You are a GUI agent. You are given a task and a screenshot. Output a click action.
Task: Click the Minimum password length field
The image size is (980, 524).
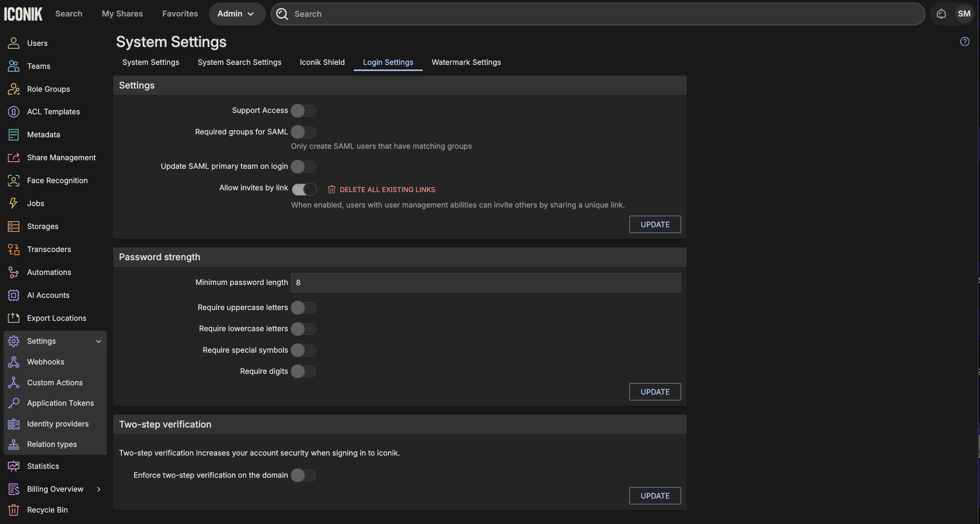pyautogui.click(x=485, y=282)
